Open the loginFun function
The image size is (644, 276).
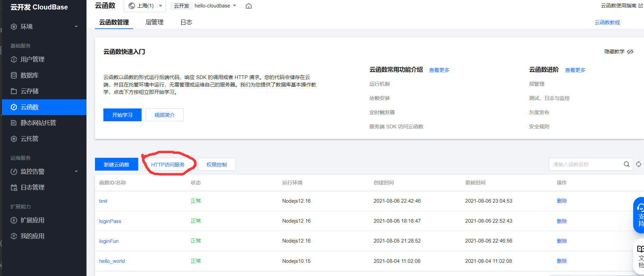point(109,241)
